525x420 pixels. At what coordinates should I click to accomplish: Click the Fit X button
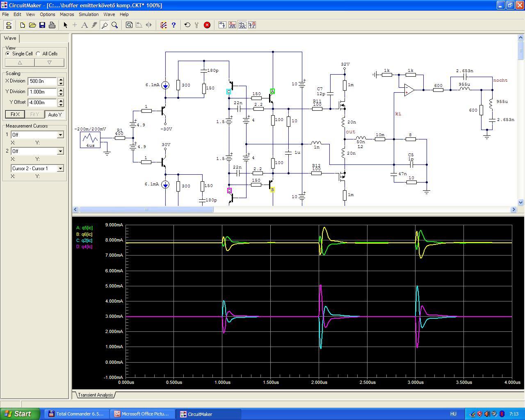(x=15, y=114)
